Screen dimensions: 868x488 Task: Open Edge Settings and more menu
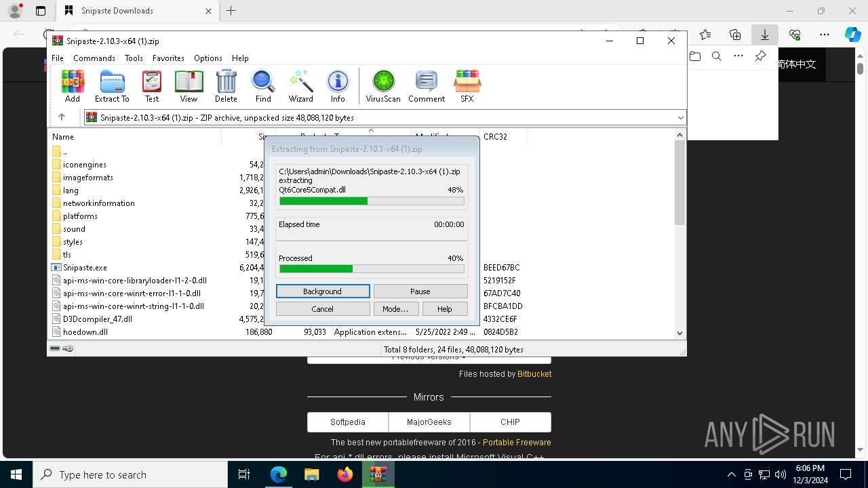825,35
